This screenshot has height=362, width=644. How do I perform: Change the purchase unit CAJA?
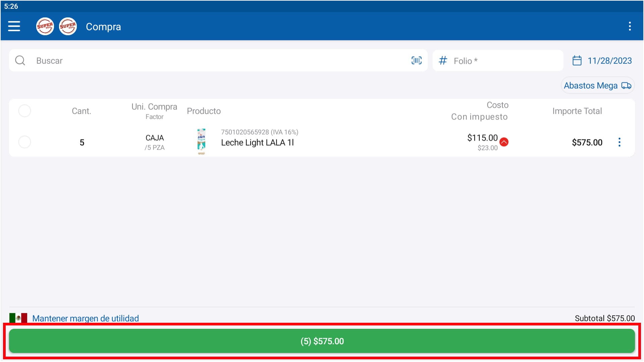[155, 138]
